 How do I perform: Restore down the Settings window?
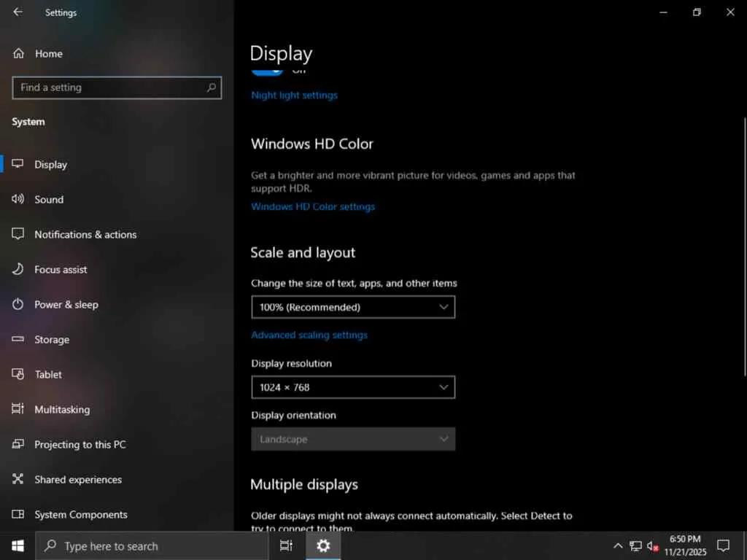[x=697, y=12]
